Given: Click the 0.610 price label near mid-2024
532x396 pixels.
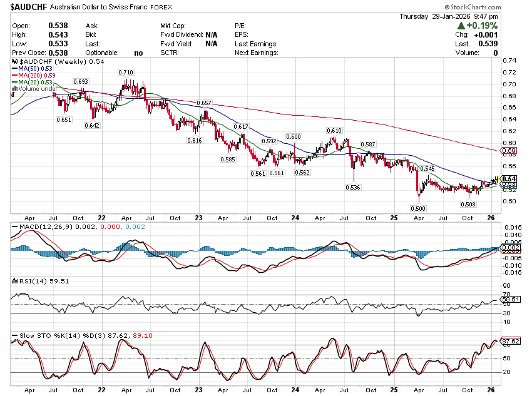Looking at the screenshot, I should pos(334,130).
